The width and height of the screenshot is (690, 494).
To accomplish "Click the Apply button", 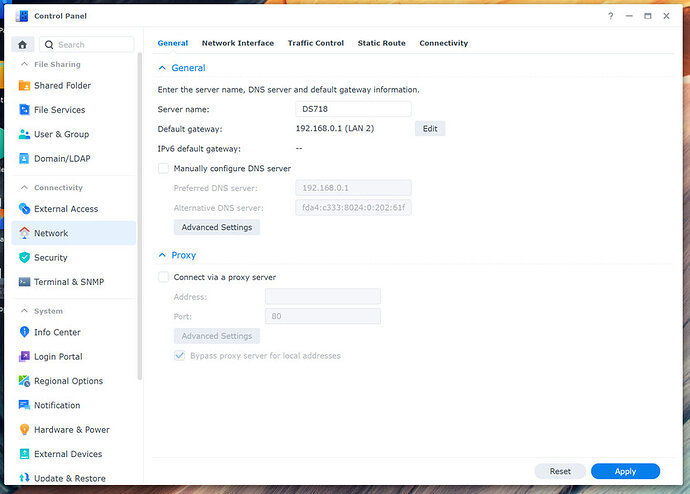I will click(625, 471).
